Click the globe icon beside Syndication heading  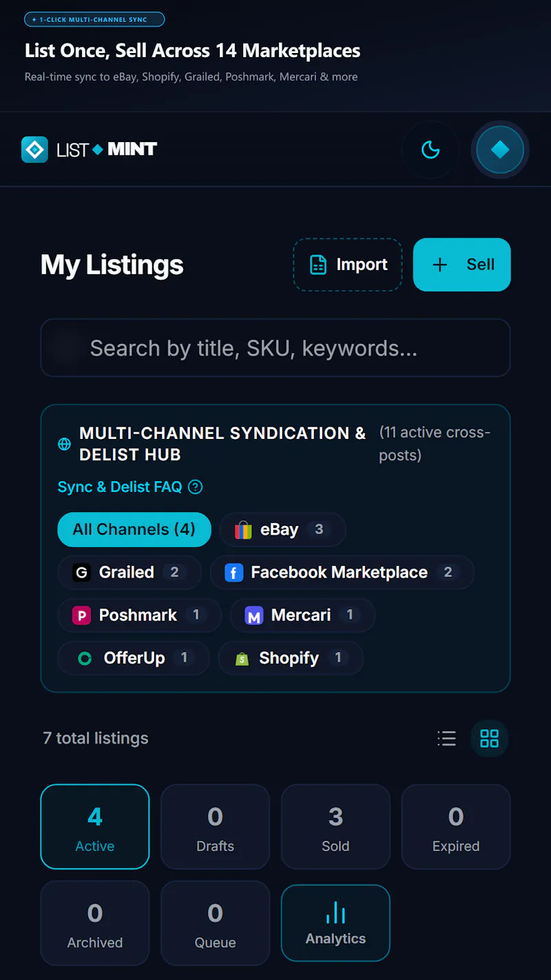64,445
